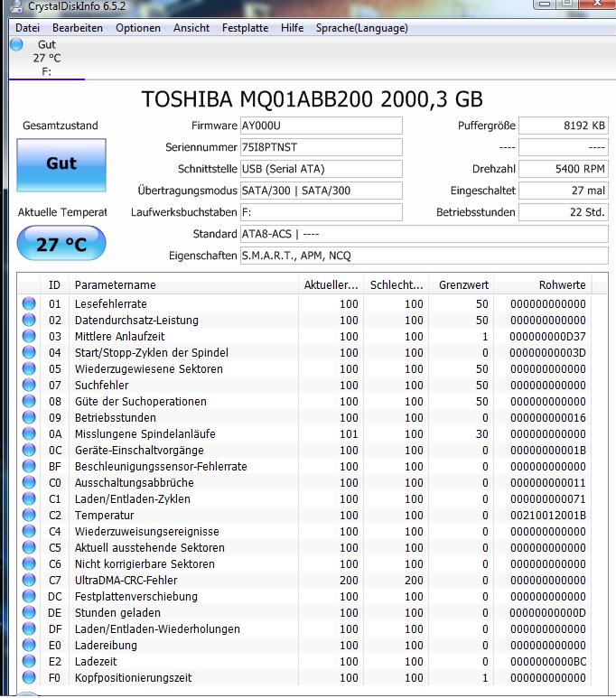Click status orb for Misslungene Spindelanläufe row
This screenshot has height=698, width=616.
(29, 433)
